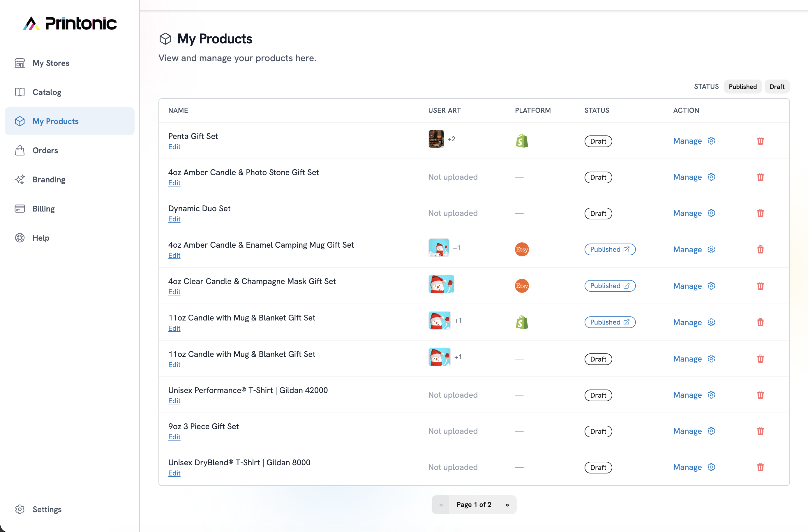Edit the Dynamic Duo Set
808x532 pixels.
coord(174,219)
